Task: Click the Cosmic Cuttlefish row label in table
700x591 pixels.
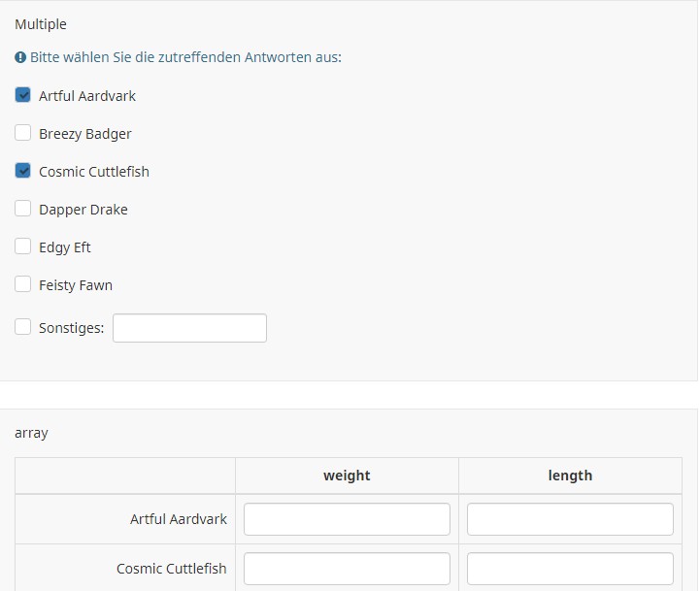Action: coord(172,569)
